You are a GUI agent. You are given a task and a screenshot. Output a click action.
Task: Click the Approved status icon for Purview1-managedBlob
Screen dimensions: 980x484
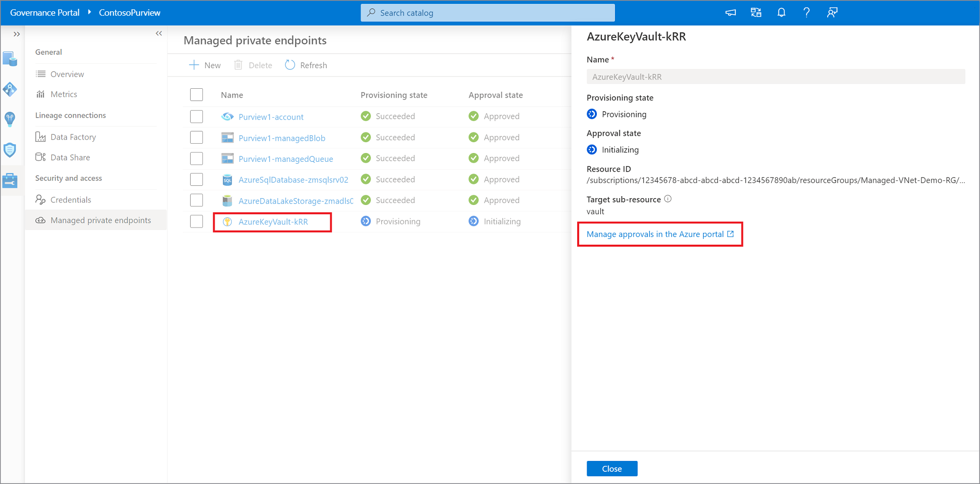pos(473,137)
